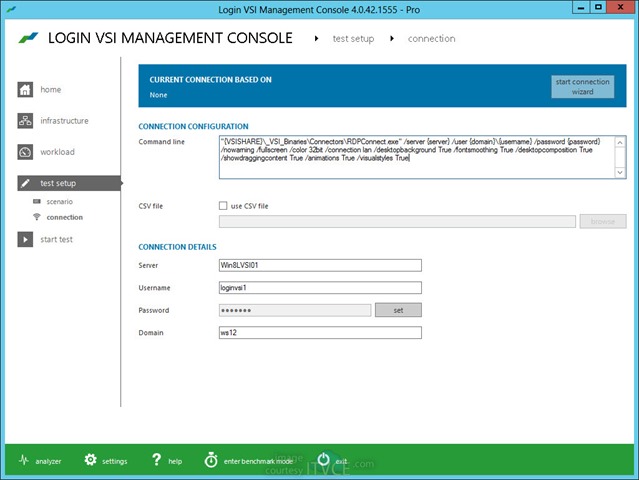Click the infrastructure network icon
The width and height of the screenshot is (639, 480).
(25, 121)
